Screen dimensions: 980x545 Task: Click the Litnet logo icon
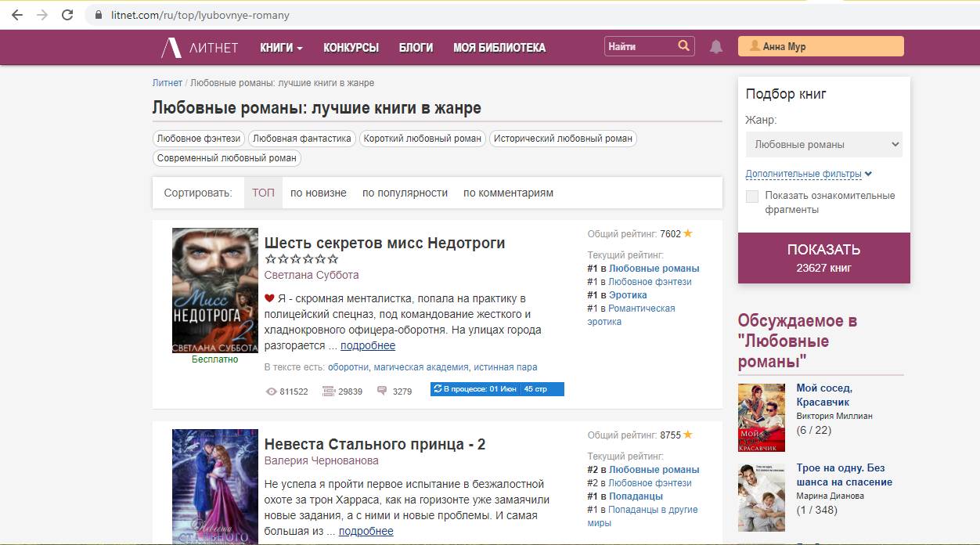(171, 48)
